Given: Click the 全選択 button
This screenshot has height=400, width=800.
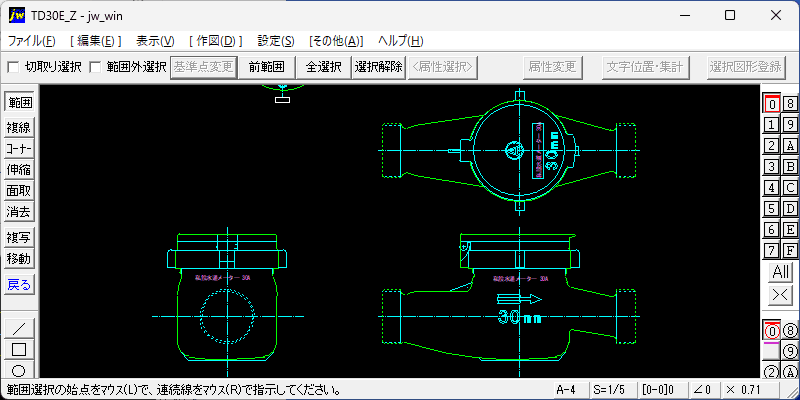Looking at the screenshot, I should pyautogui.click(x=323, y=67).
